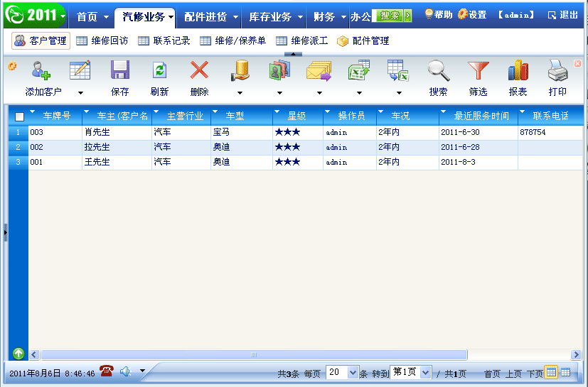The image size is (588, 387).
Task: Click the gold stamp toolbar icon
Action: click(240, 70)
